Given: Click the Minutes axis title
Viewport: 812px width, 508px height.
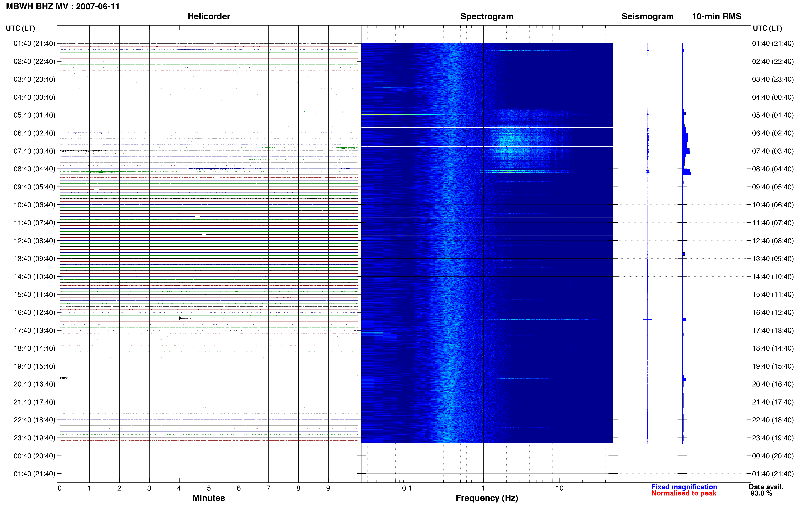Looking at the screenshot, I should pyautogui.click(x=208, y=498).
